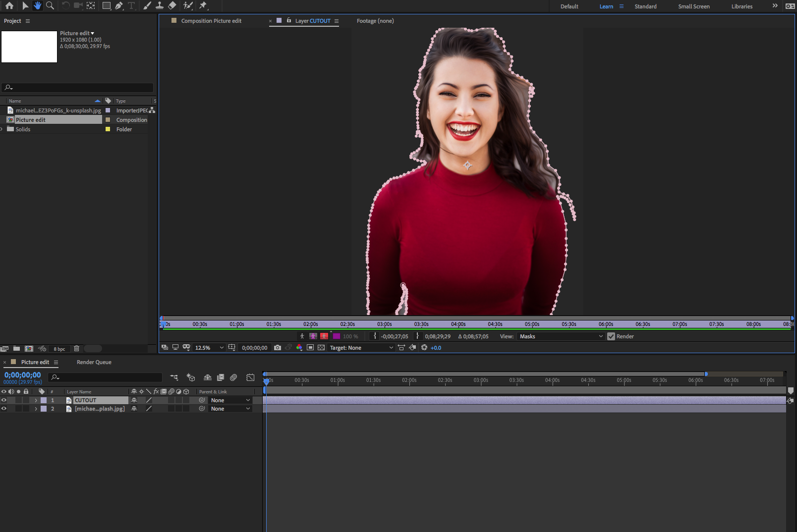797x532 pixels.
Task: Click the +0.0 exposure value
Action: pos(436,348)
